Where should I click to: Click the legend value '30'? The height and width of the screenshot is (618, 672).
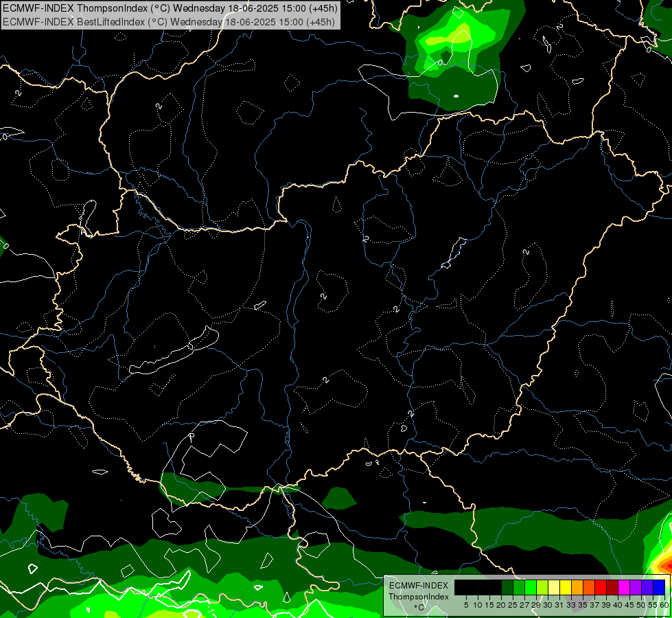click(548, 605)
